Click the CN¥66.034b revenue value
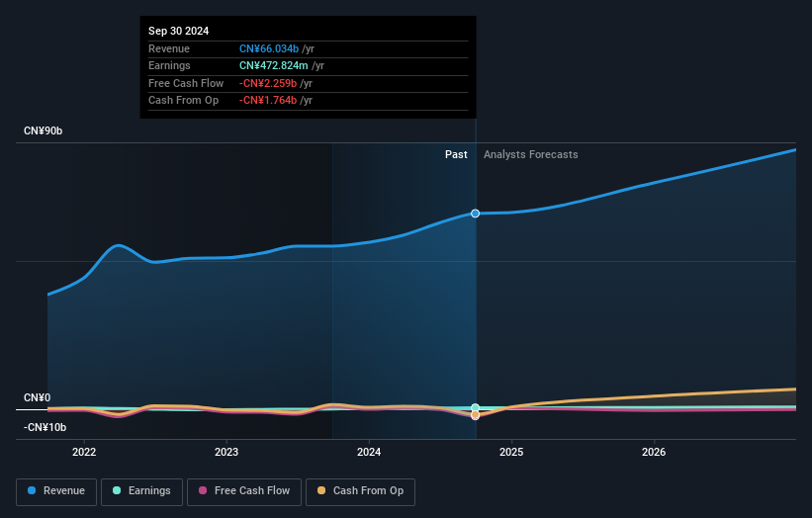Viewport: 812px width, 518px height. pos(269,48)
